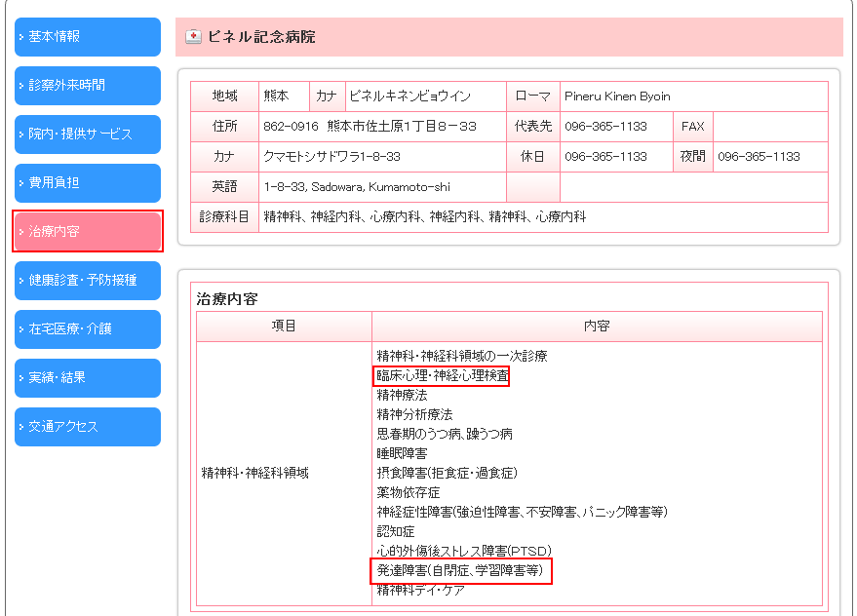Click 臨床心理・神経心理検査 entry
Viewport: 857px width, 616px height.
click(443, 376)
